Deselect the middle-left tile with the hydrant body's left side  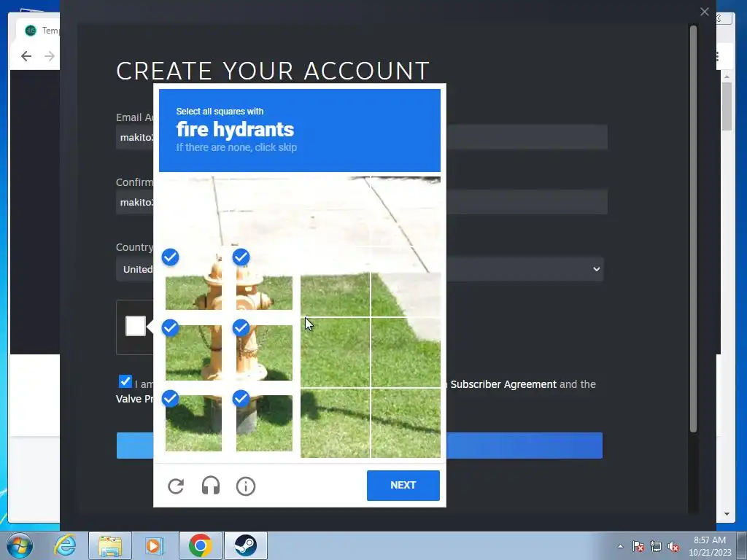point(193,352)
